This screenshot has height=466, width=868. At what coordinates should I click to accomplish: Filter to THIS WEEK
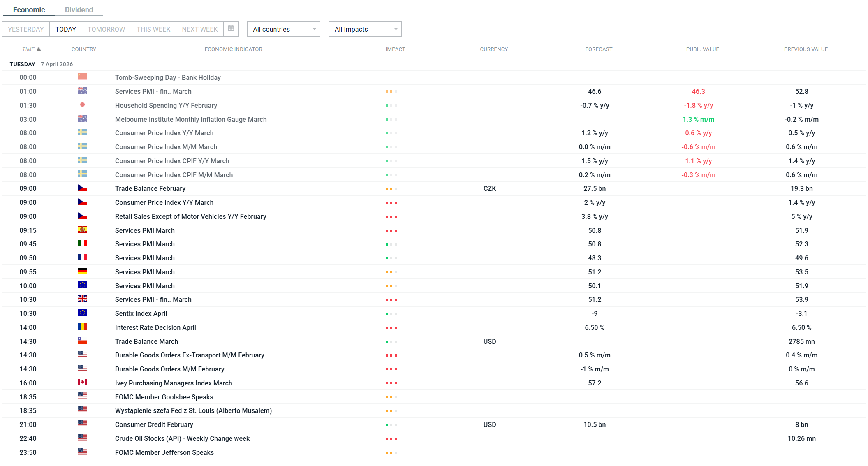click(153, 29)
